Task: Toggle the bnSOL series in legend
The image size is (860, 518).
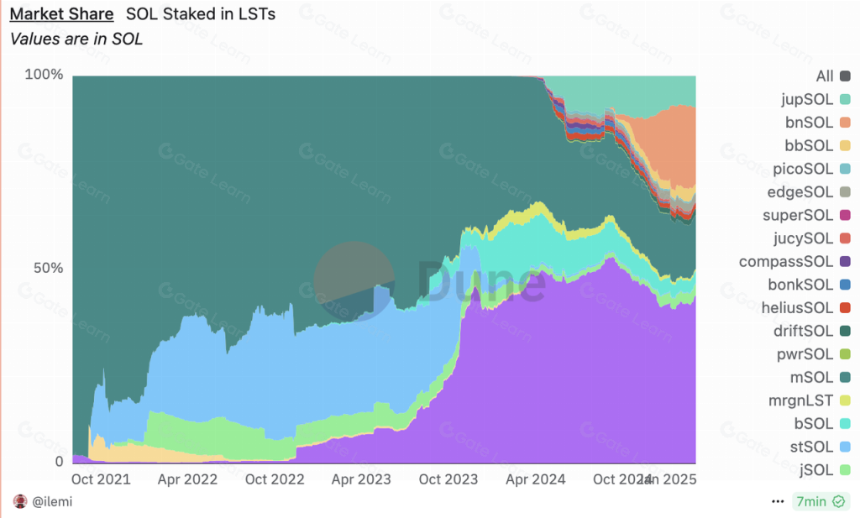Action: tap(817, 122)
